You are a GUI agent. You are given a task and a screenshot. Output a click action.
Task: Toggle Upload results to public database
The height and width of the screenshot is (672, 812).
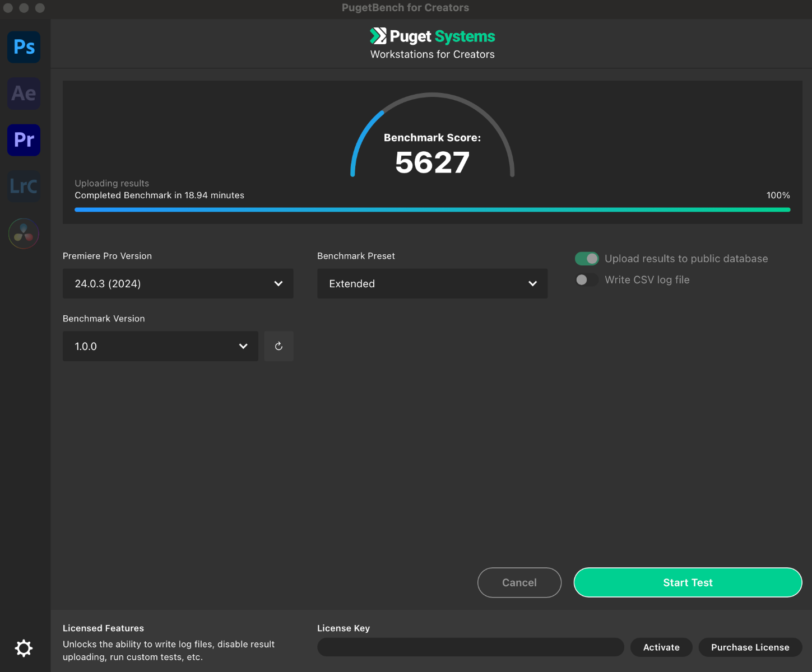click(587, 259)
